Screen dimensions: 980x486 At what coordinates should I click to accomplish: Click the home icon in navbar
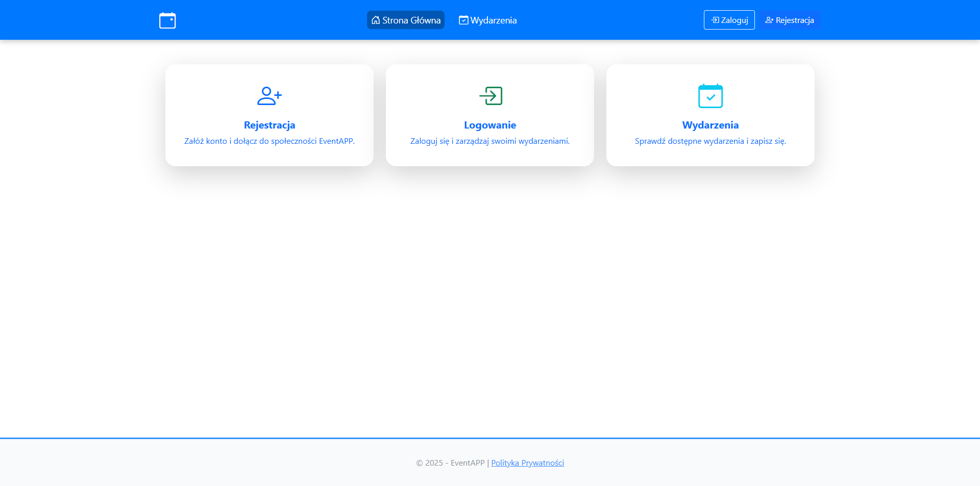(376, 20)
